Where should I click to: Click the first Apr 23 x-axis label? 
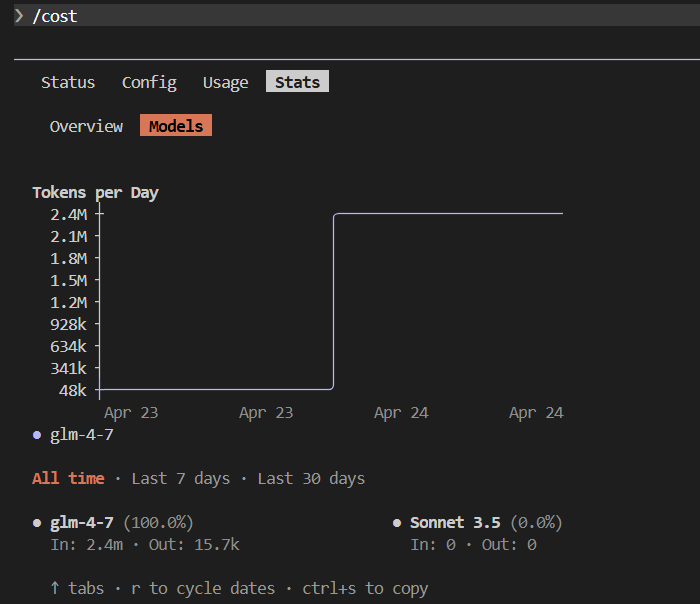pos(131,412)
